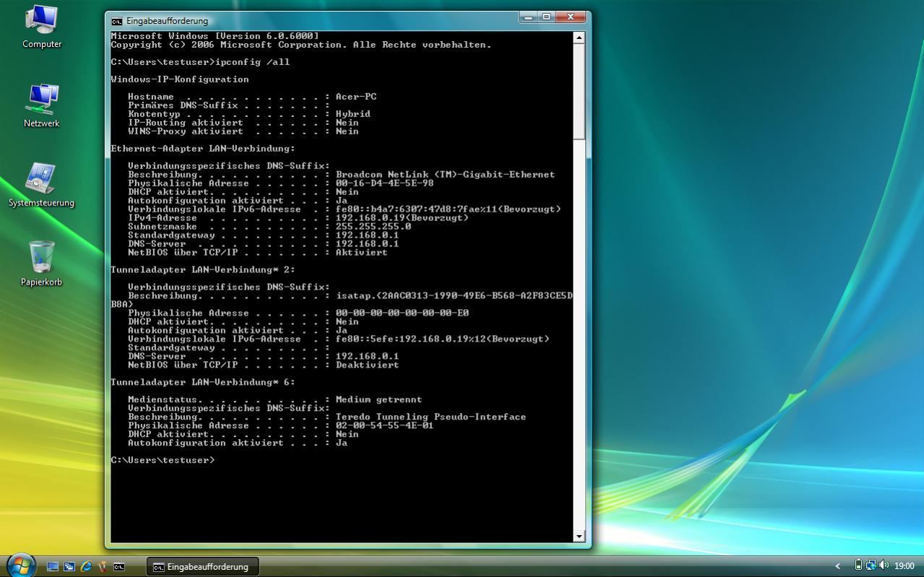924x577 pixels.
Task: Open the Systemsteuerung desktop icon
Action: point(41,185)
